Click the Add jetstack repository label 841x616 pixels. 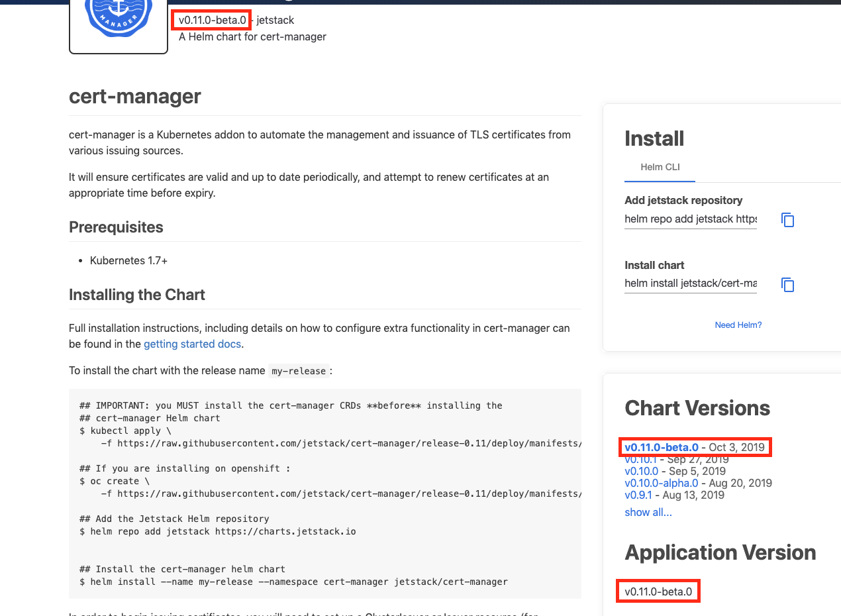(x=683, y=200)
